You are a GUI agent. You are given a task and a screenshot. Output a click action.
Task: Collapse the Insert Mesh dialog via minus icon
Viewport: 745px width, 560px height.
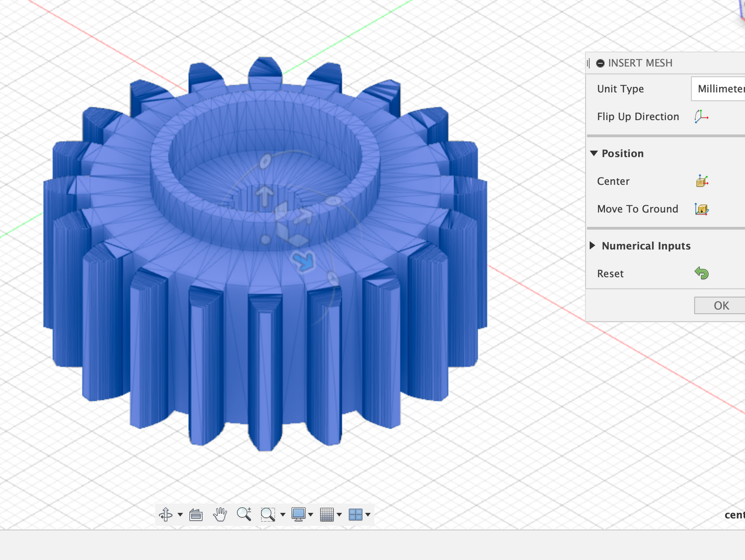pyautogui.click(x=600, y=63)
